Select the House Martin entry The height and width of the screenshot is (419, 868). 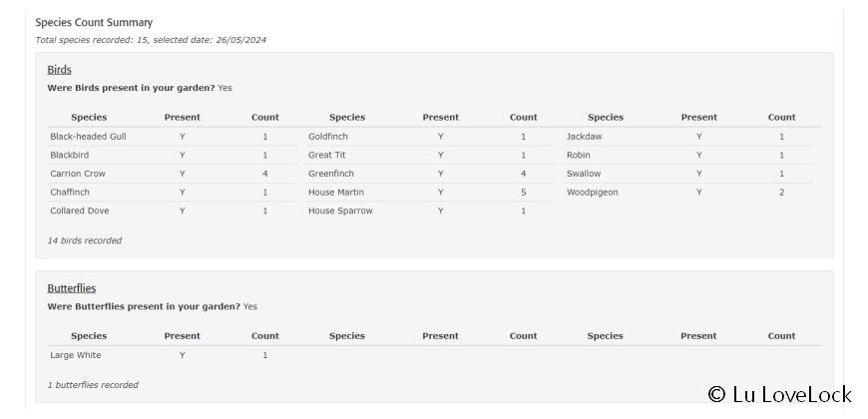click(x=336, y=193)
